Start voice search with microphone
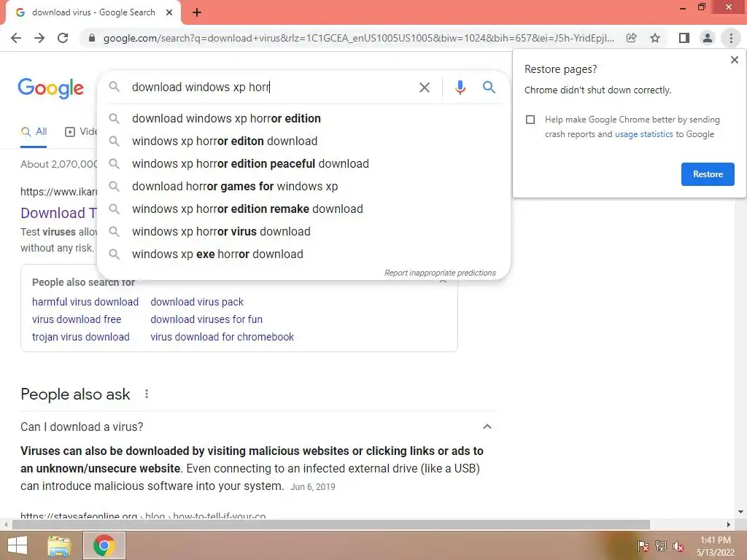This screenshot has width=747, height=560. click(460, 87)
